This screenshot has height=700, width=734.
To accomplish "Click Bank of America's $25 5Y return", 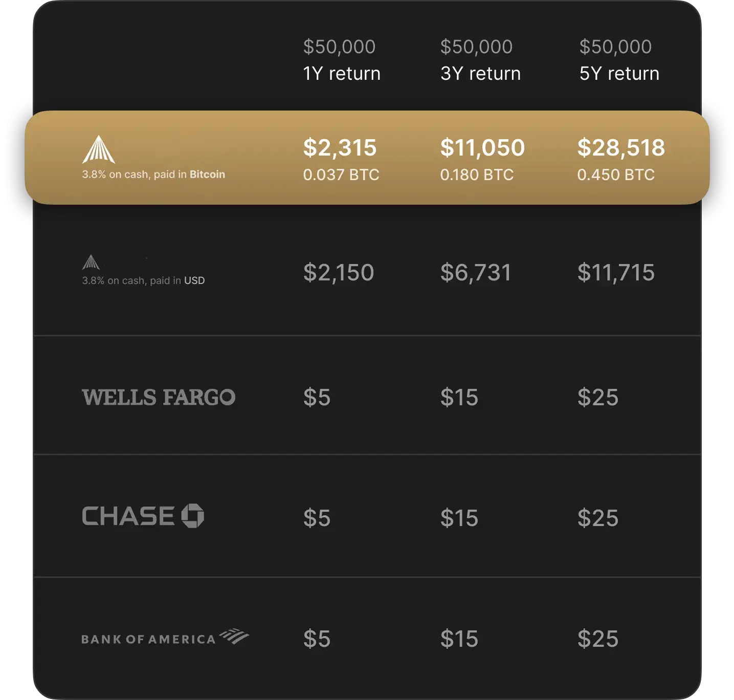I will coord(598,639).
